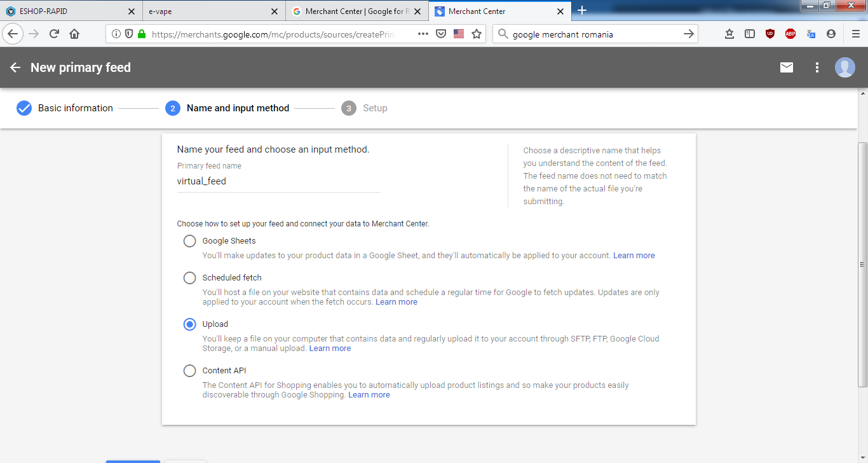
Task: Show site information icon in address bar
Action: coord(116,34)
